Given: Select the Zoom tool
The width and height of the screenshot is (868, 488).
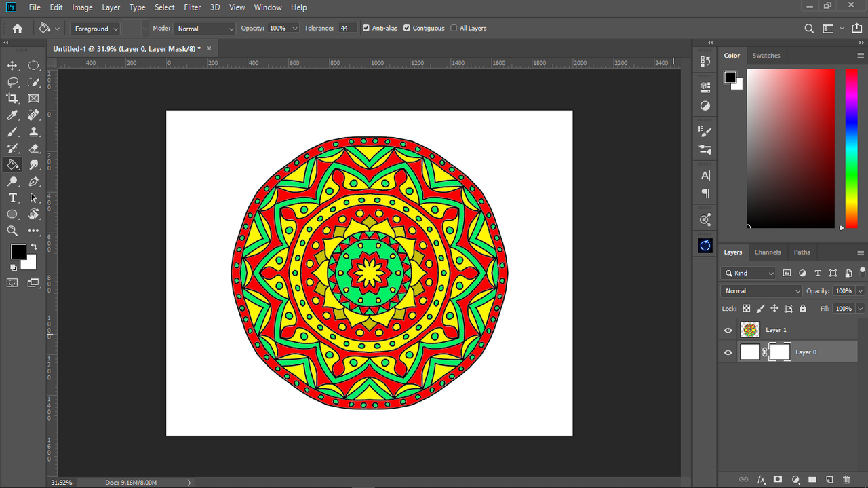Looking at the screenshot, I should [x=12, y=231].
